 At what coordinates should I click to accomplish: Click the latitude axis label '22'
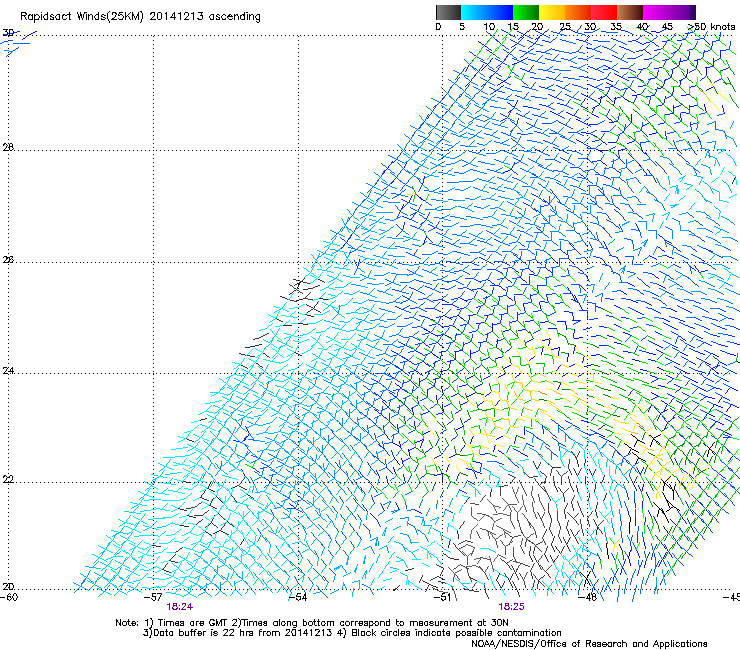(8, 480)
